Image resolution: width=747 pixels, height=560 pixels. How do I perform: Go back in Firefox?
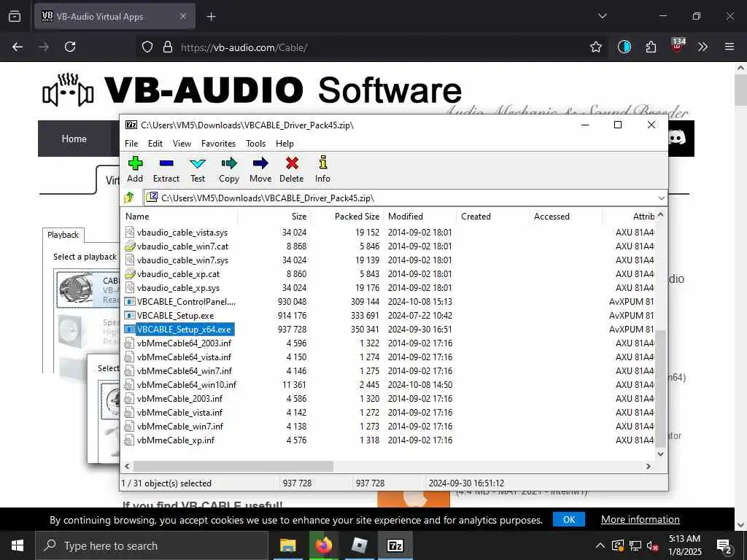click(x=18, y=47)
